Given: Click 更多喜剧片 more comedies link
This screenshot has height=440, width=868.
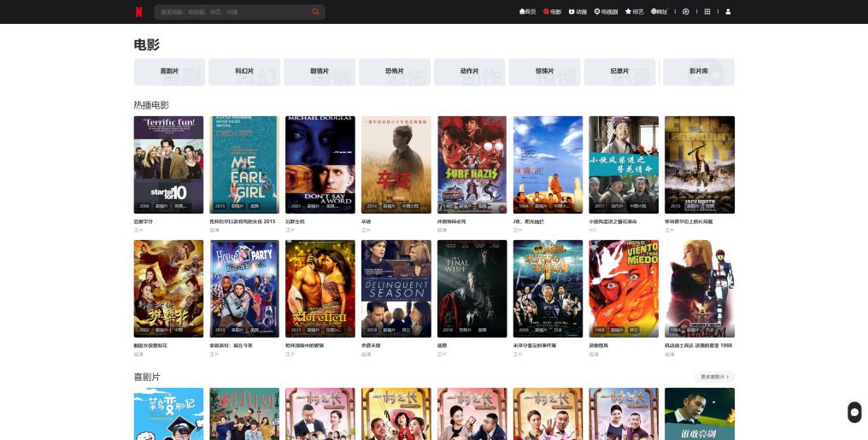Looking at the screenshot, I should coord(714,377).
